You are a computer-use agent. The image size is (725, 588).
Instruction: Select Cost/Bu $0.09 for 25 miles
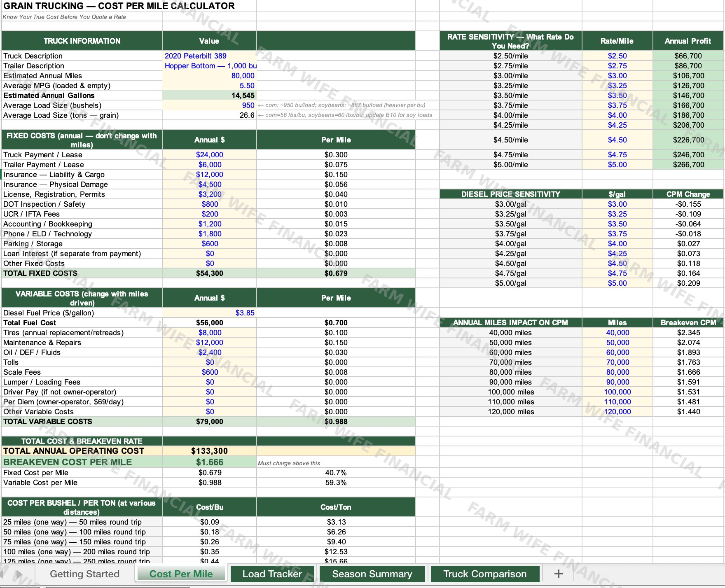[210, 522]
